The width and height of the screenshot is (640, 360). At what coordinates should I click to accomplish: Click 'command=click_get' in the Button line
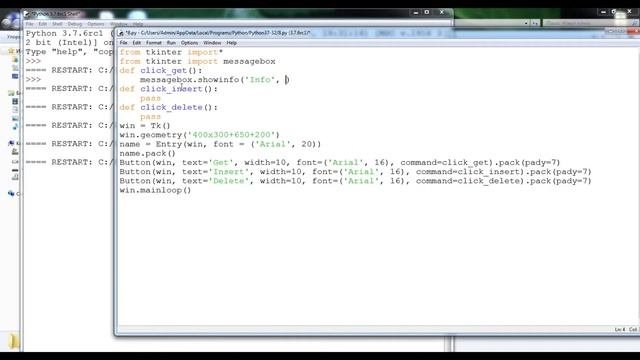[x=444, y=162]
